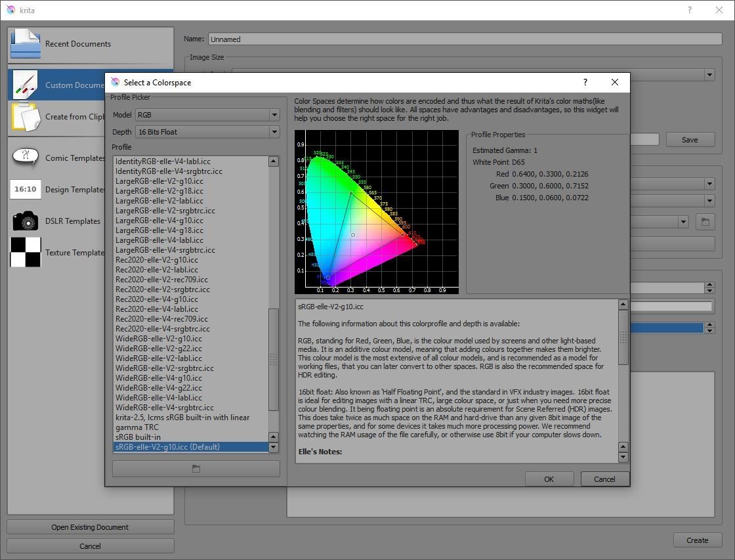Open the Depth 16 Bits Float dropdown

pos(207,132)
